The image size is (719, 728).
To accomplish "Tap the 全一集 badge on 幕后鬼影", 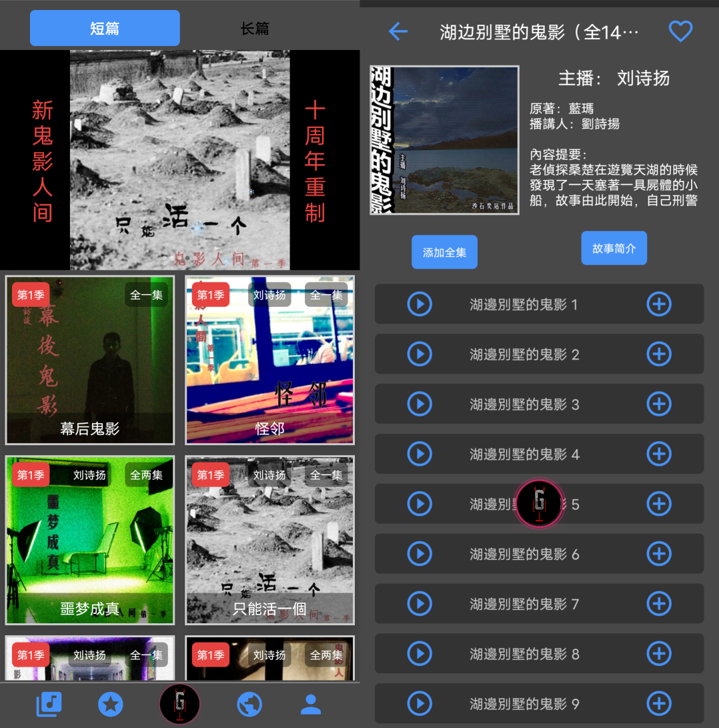I will pyautogui.click(x=146, y=294).
